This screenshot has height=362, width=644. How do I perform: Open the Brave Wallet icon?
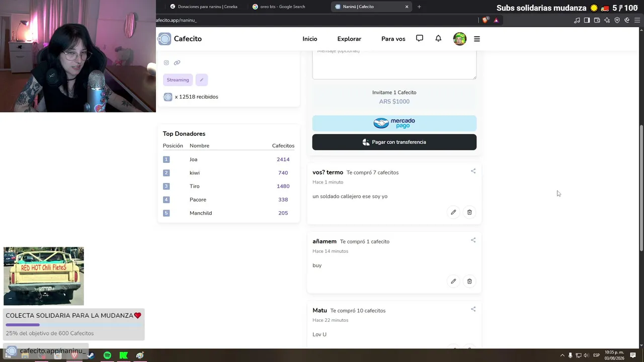[x=597, y=20]
